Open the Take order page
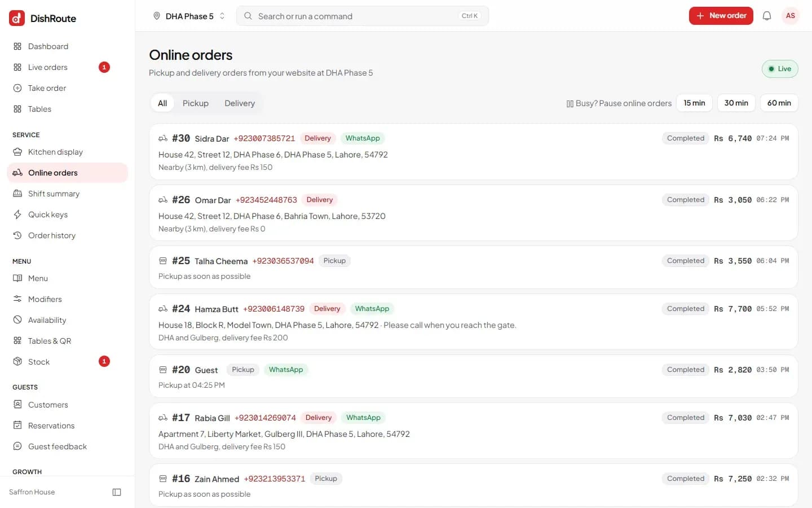Viewport: 812px width, 508px height. point(68,88)
